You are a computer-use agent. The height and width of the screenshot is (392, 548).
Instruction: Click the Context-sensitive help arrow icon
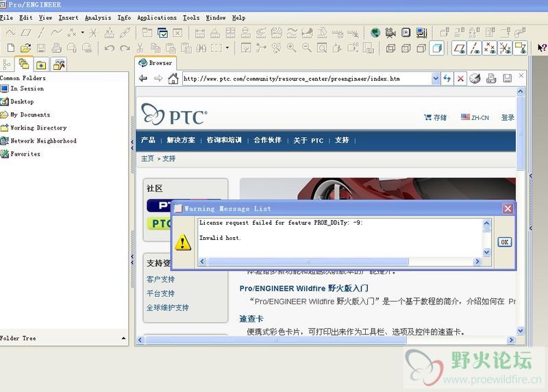click(542, 48)
